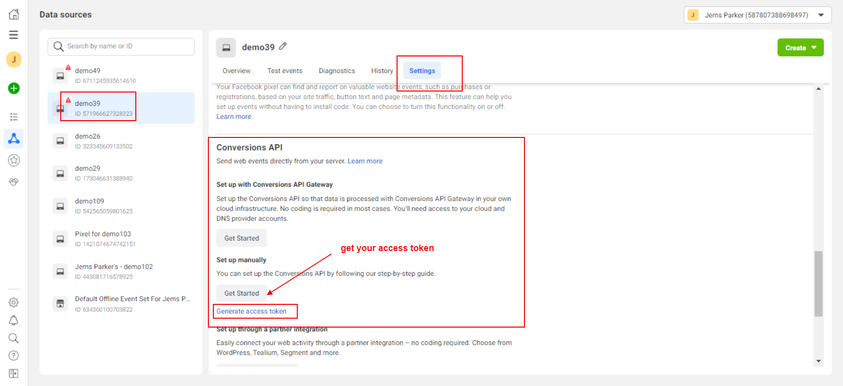Select demo109 in the data sources list
This screenshot has width=843, height=386.
click(x=121, y=206)
